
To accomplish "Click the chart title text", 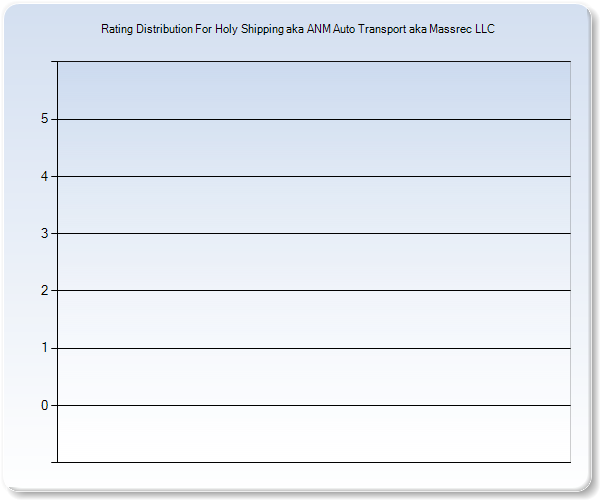I will pyautogui.click(x=298, y=29).
